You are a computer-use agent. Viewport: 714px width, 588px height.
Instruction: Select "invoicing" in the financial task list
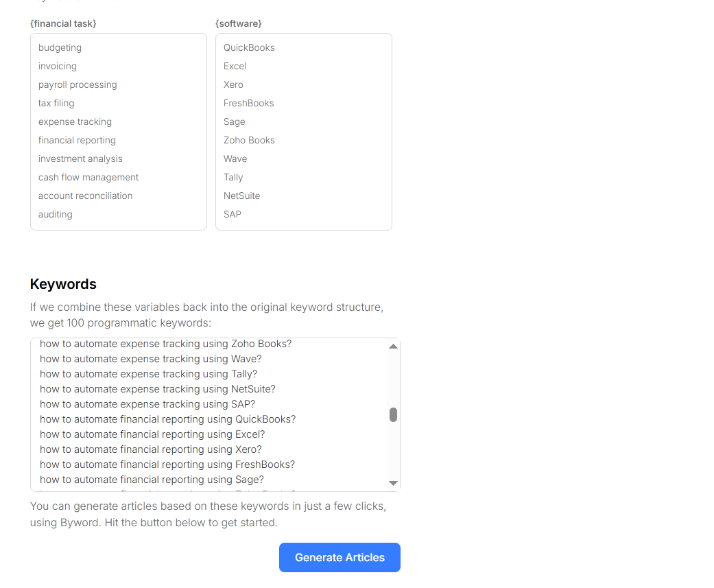[57, 66]
